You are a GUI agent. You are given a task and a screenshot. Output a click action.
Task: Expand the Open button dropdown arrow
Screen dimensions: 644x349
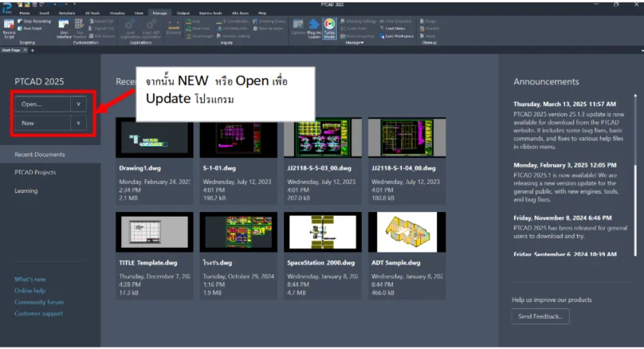tap(78, 104)
